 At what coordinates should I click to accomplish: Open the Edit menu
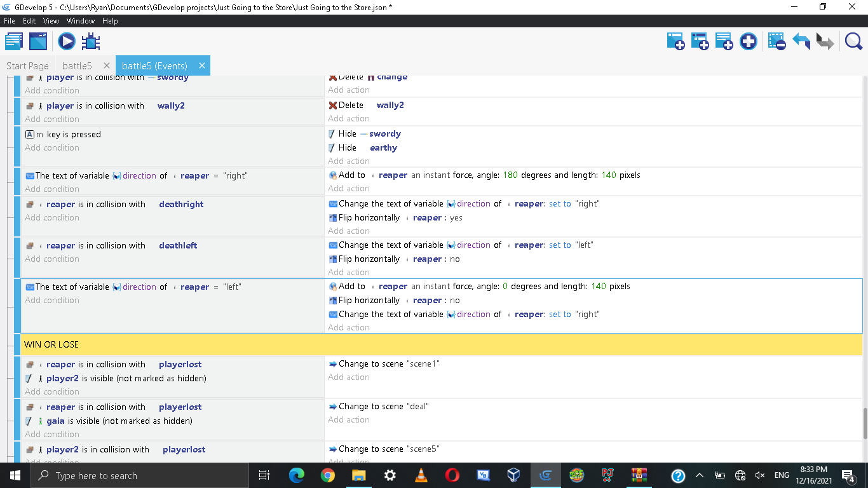tap(29, 21)
